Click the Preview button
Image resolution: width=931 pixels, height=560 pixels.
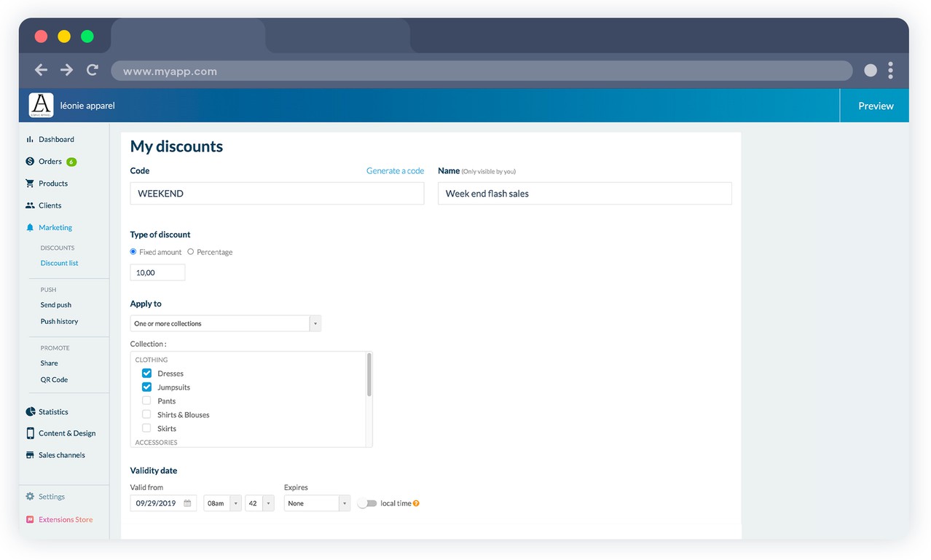tap(875, 106)
